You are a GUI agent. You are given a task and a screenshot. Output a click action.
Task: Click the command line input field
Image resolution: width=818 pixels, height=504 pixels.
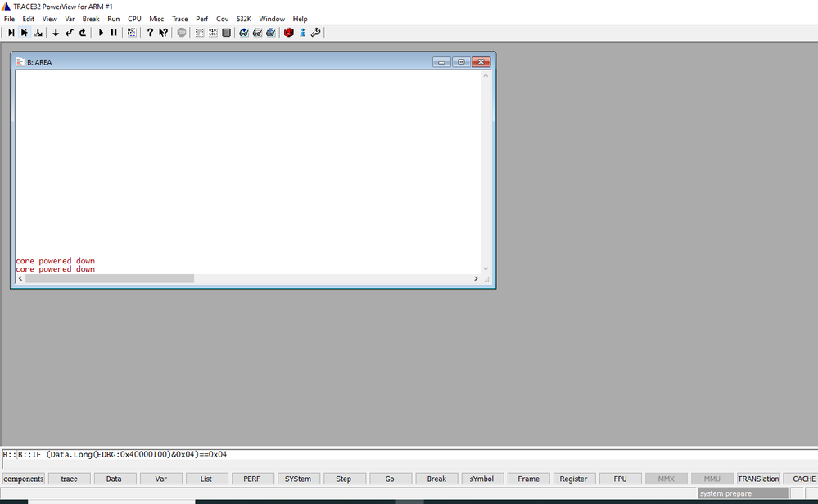[x=409, y=454]
